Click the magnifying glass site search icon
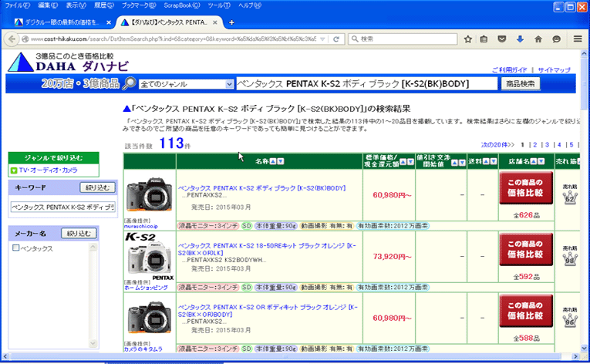590x364 pixels. 129,83
